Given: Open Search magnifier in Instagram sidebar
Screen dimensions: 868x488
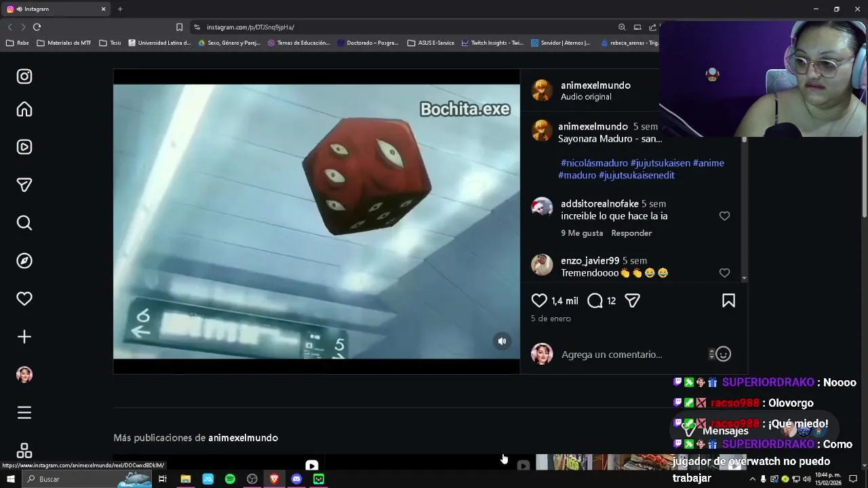Looking at the screenshot, I should coord(24,223).
